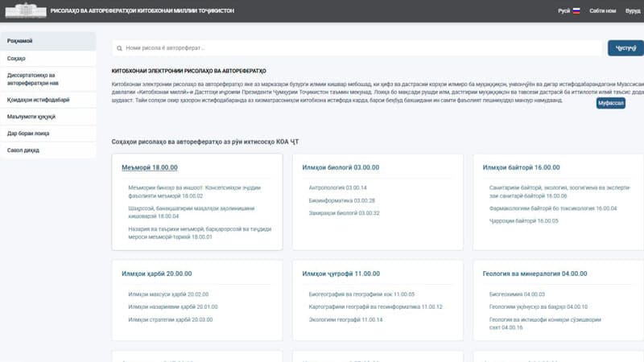Open 'Антропология 03.00.14'
644x362 pixels.
[x=337, y=187]
